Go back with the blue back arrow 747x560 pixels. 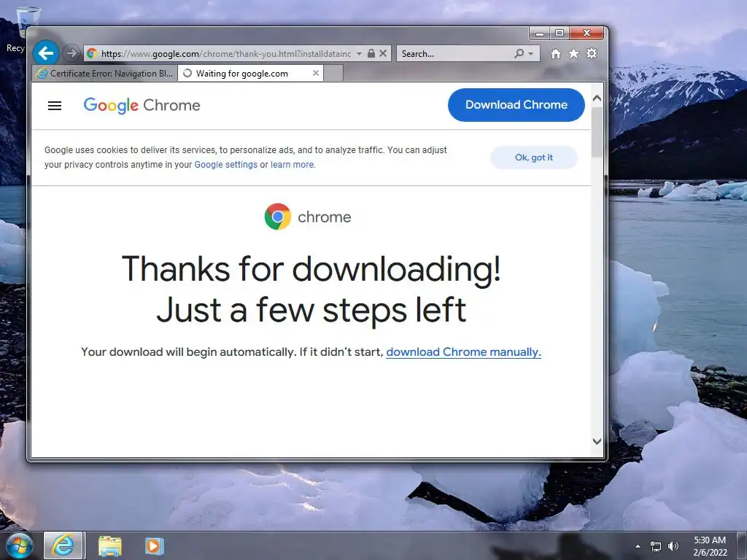coord(46,52)
